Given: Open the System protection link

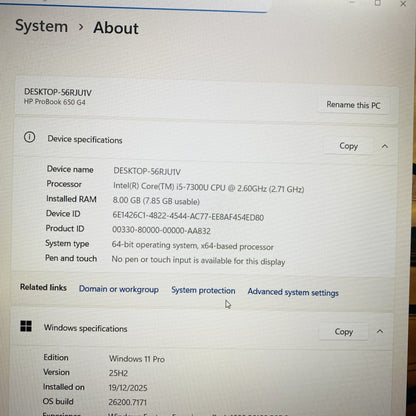Looking at the screenshot, I should (x=203, y=290).
